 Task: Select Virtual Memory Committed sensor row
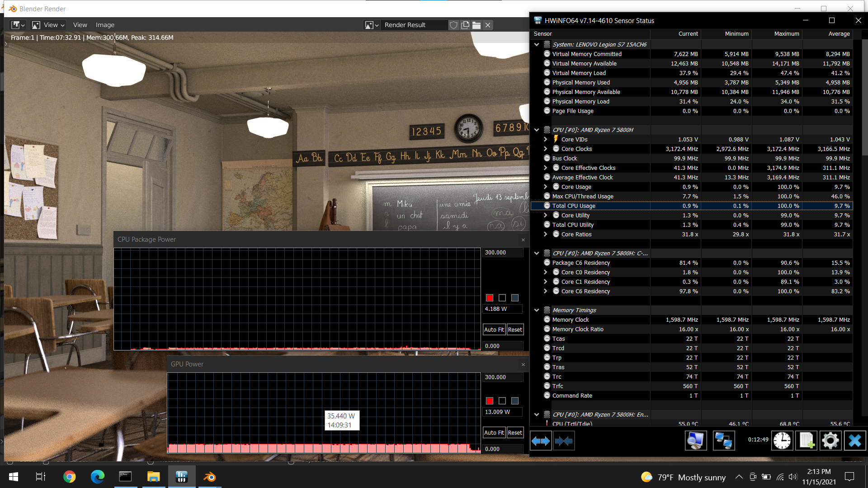[692, 54]
